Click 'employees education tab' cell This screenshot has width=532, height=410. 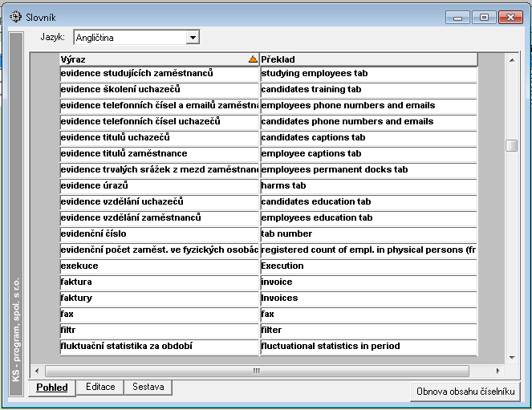368,218
